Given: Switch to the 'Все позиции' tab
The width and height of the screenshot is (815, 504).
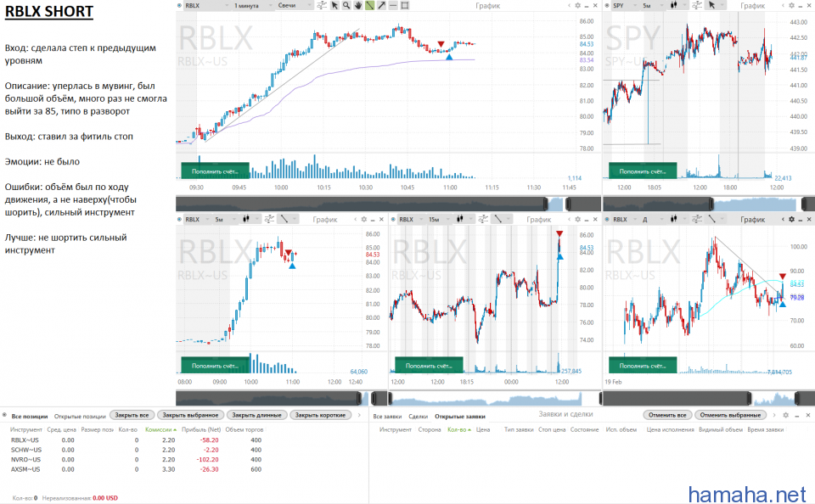Looking at the screenshot, I should pyautogui.click(x=30, y=417).
